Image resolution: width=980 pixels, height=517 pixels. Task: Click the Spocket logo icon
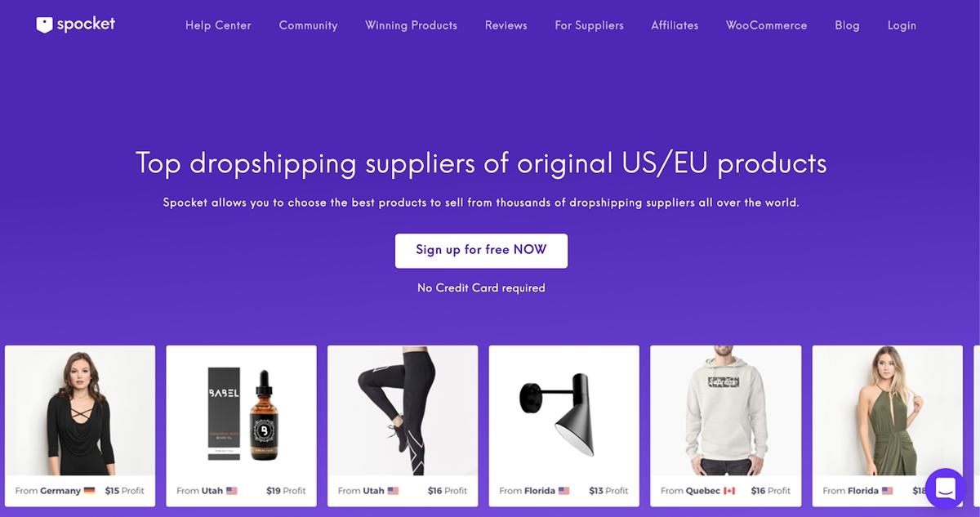44,25
